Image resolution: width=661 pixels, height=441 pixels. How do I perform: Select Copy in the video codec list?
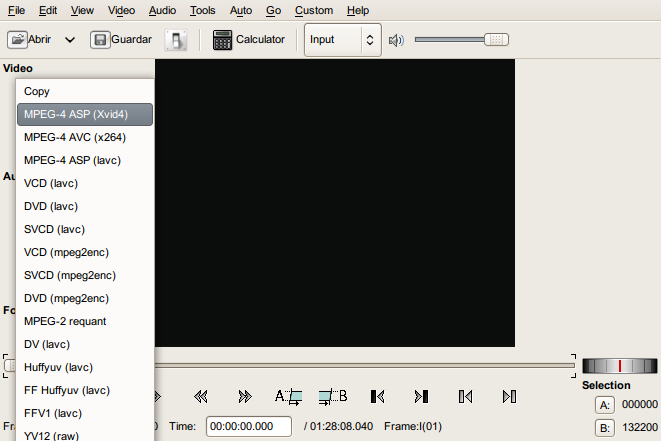coord(37,91)
